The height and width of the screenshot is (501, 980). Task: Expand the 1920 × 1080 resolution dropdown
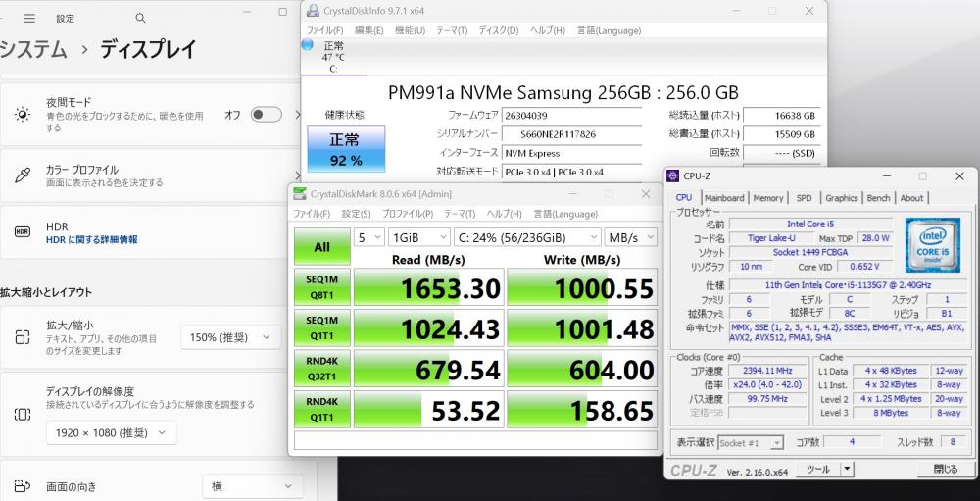point(111,432)
